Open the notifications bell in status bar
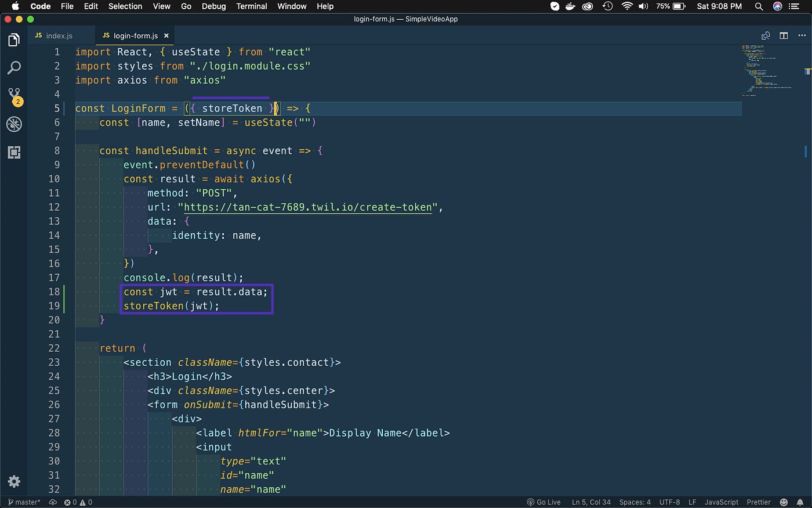 point(800,502)
